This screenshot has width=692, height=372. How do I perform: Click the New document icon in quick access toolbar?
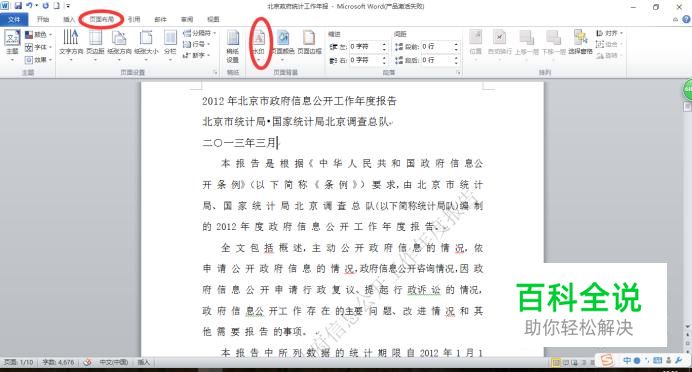56,6
